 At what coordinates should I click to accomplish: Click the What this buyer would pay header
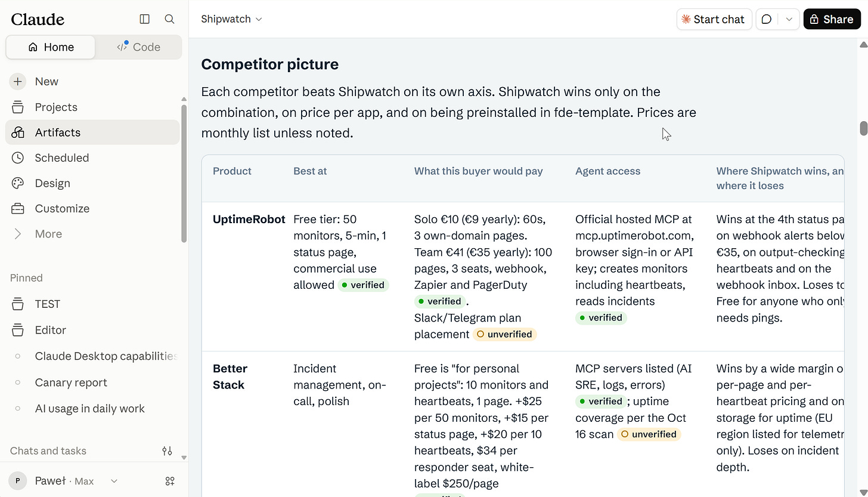click(x=478, y=171)
